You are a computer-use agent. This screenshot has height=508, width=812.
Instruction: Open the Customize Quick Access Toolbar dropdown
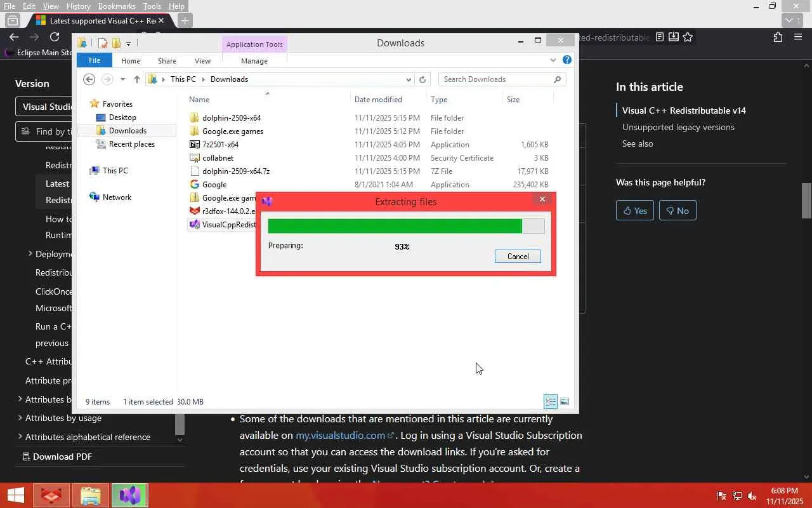pos(128,43)
